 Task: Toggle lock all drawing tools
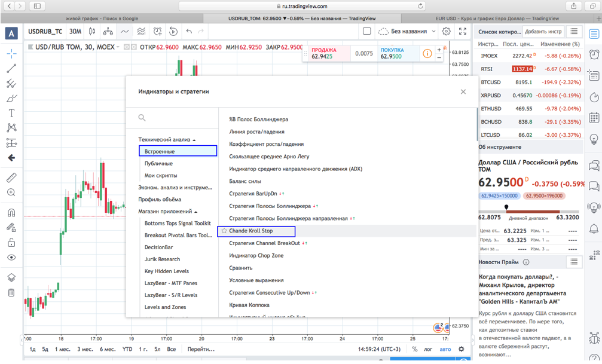11,242
